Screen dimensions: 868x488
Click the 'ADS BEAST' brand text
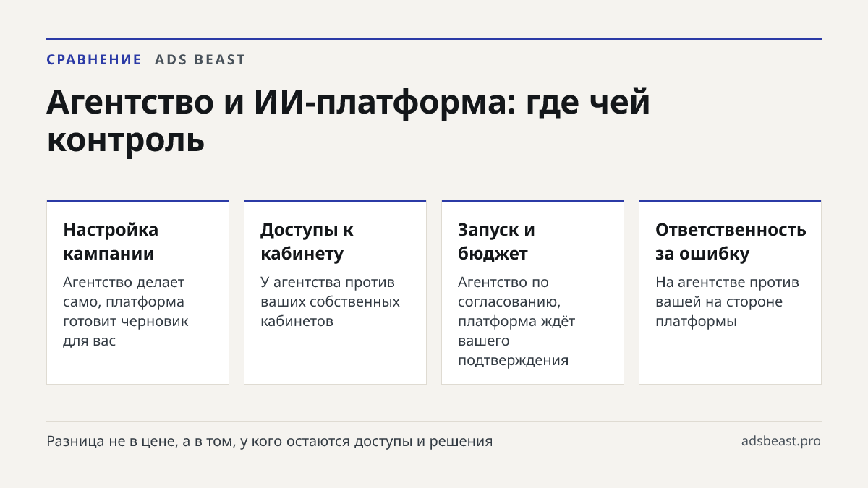(200, 60)
